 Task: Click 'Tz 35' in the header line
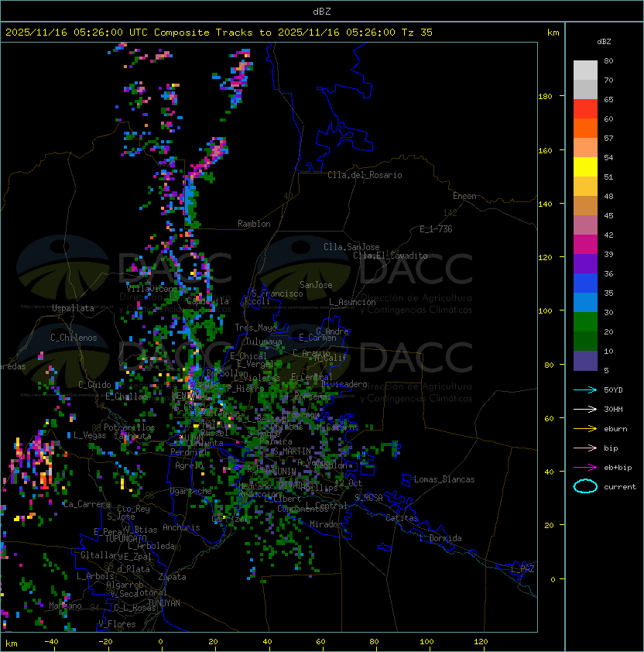coord(417,33)
